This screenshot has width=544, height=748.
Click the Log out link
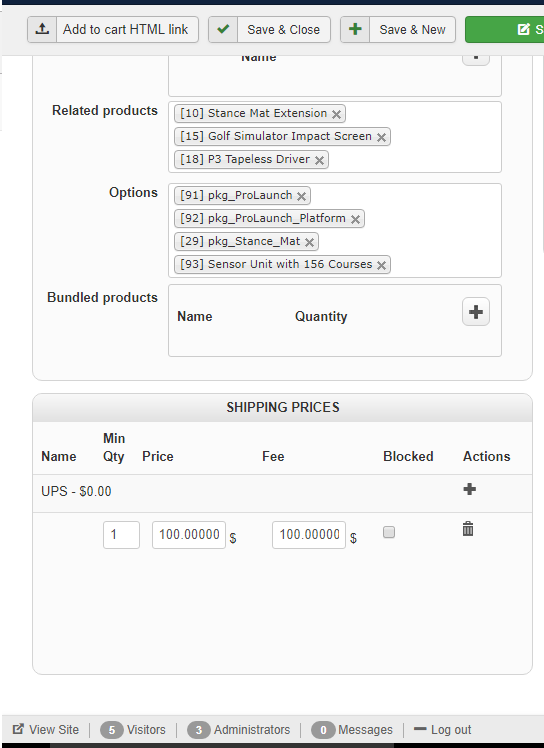click(442, 729)
